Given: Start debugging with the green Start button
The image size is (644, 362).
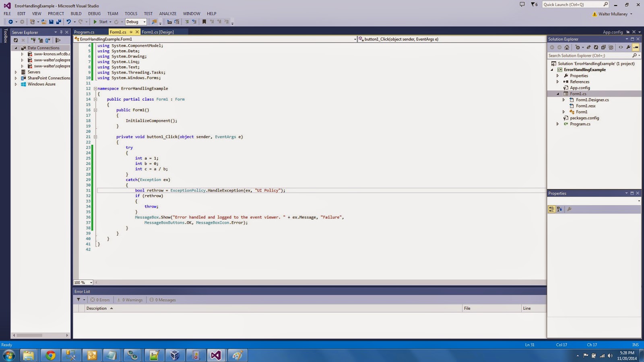Looking at the screenshot, I should point(96,22).
